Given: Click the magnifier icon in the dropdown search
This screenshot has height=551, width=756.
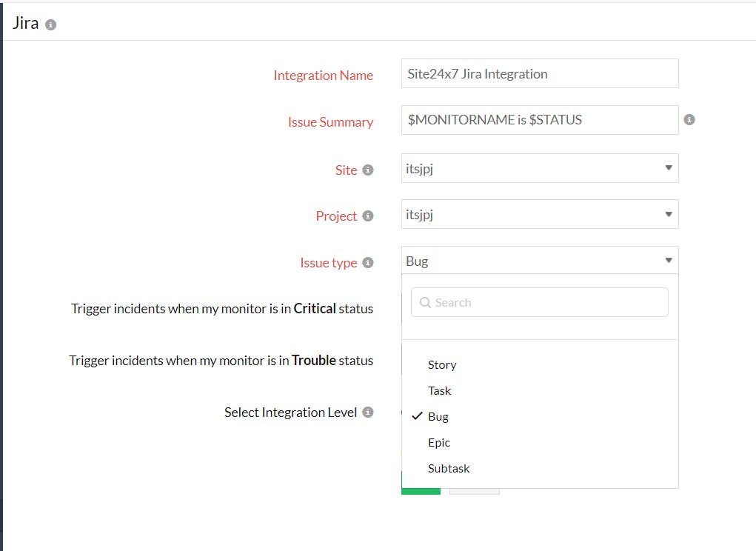Looking at the screenshot, I should [x=425, y=302].
